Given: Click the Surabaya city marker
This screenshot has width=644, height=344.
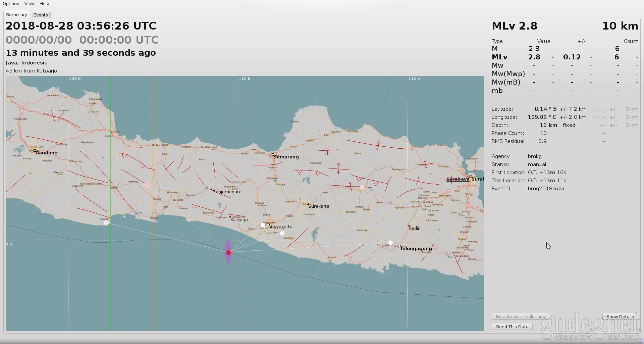Looking at the screenshot, I should (471, 177).
